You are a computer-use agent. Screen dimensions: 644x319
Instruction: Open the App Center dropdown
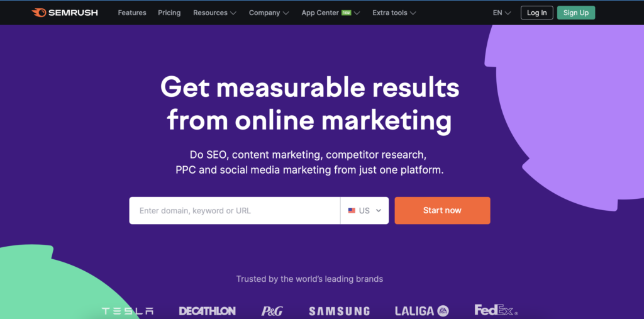331,13
